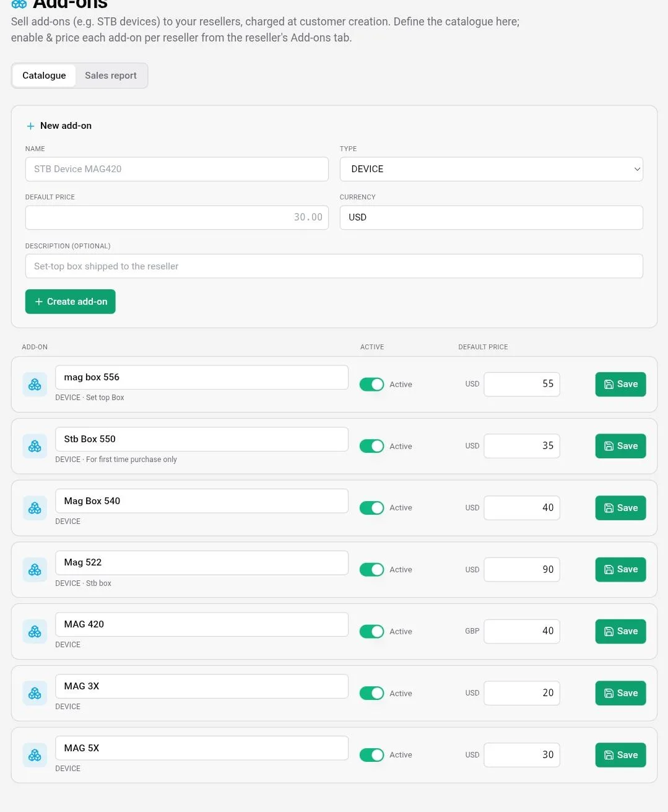Click the 'DEVICE · Stb box' caption

click(x=83, y=583)
